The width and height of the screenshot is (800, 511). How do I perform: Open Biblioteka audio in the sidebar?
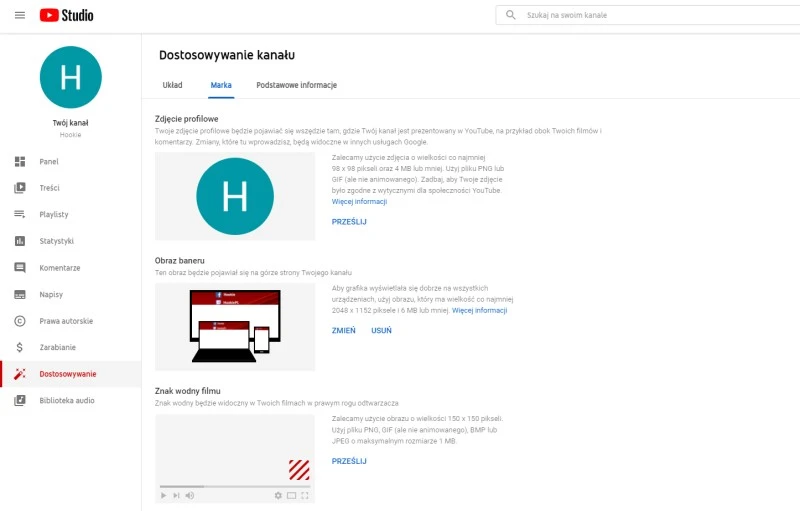[x=67, y=400]
